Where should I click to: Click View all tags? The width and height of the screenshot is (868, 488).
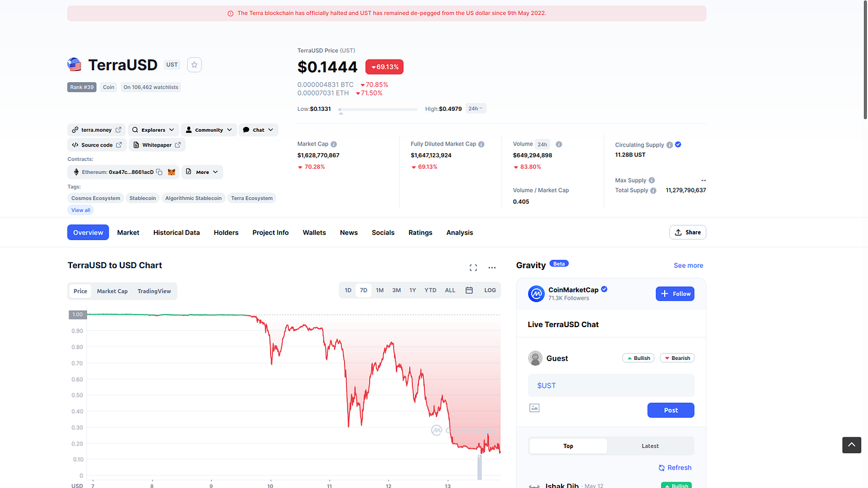[x=81, y=210]
